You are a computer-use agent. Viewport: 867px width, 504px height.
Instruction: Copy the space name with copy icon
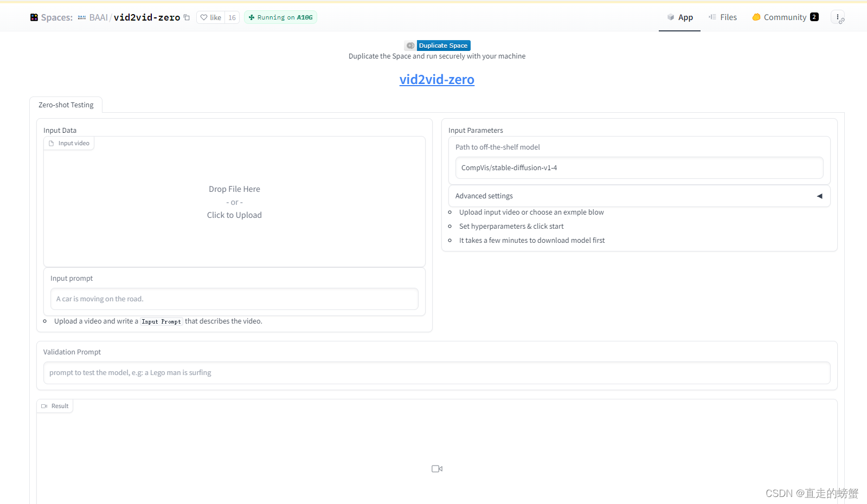point(187,17)
